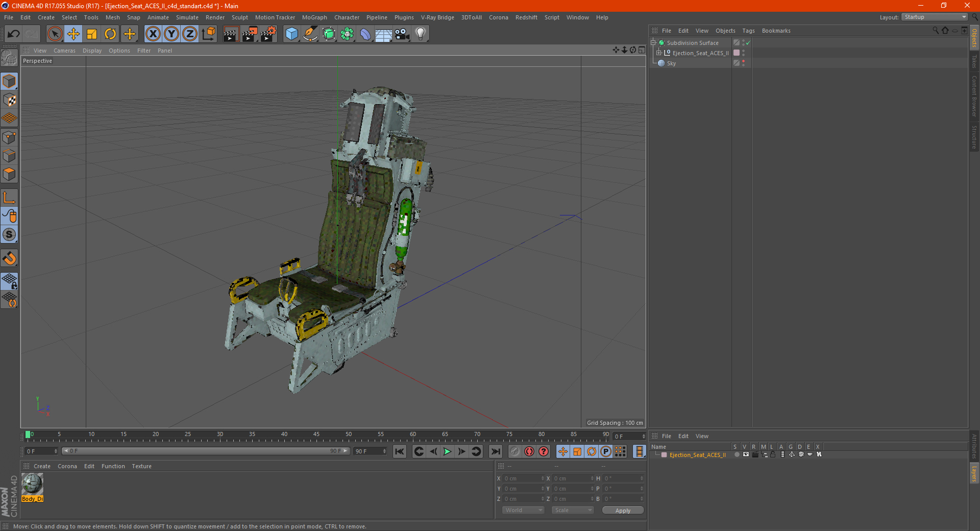Open viewport Cameras menu
980x531 pixels.
click(64, 51)
